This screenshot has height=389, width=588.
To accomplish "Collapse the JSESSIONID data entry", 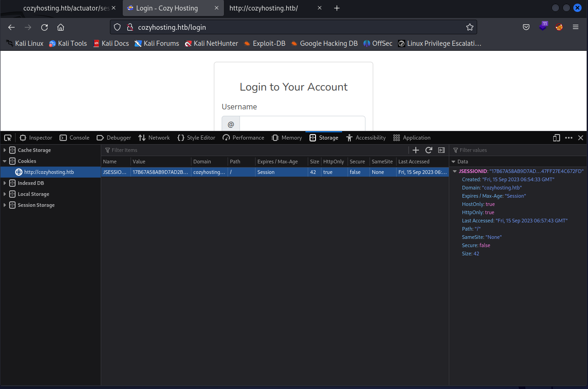I will click(455, 171).
